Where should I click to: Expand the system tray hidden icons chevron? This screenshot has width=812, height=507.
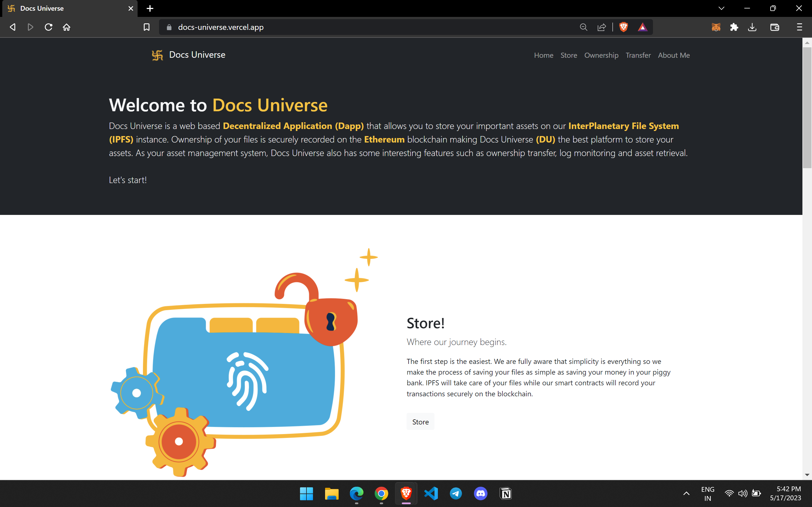(x=686, y=493)
